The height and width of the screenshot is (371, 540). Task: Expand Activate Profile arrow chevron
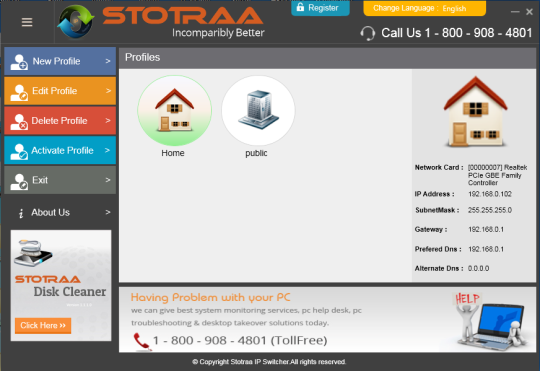click(x=107, y=150)
